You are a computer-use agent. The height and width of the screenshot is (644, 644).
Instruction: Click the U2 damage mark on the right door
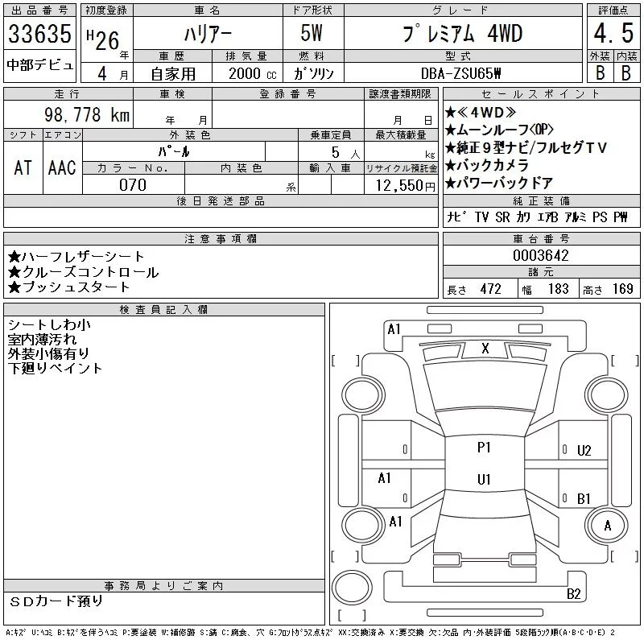tap(584, 451)
